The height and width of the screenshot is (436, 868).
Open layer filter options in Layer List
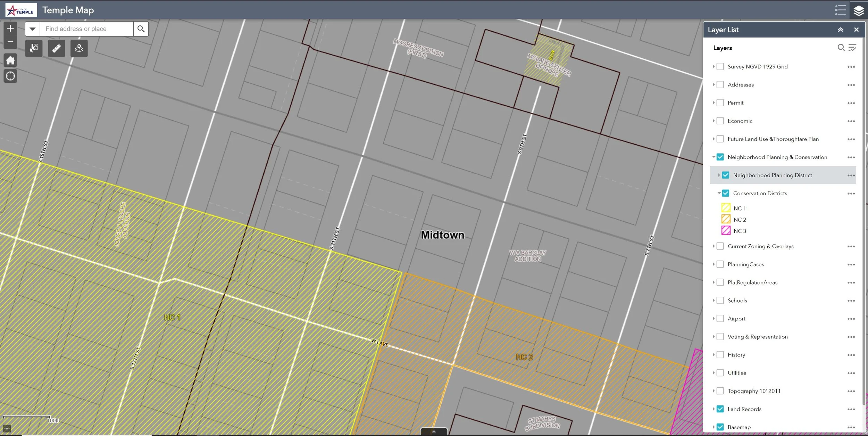[x=852, y=48]
